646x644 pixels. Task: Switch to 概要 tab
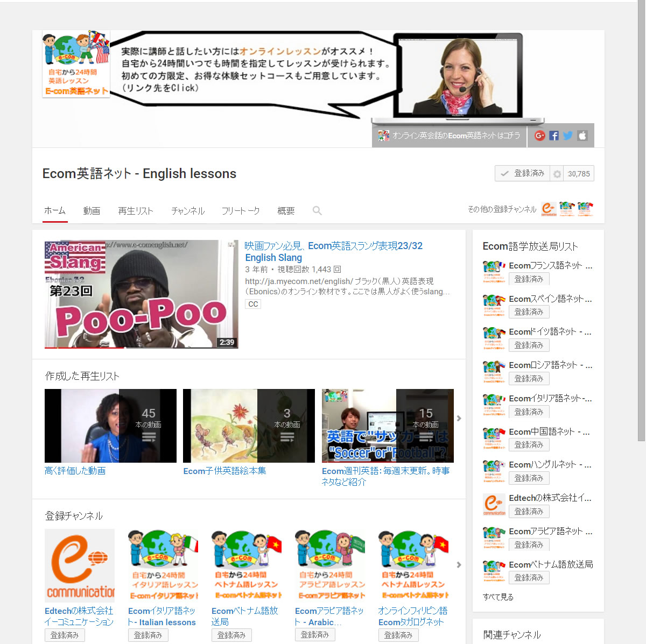(286, 211)
